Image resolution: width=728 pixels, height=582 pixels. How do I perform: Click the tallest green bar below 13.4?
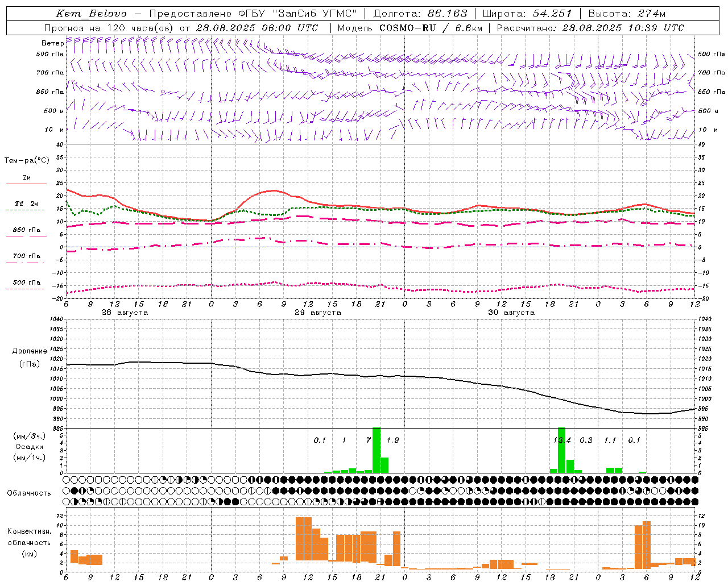562,450
